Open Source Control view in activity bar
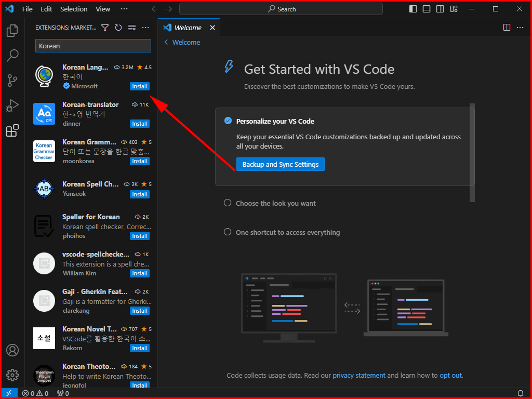532x399 pixels. [12, 81]
